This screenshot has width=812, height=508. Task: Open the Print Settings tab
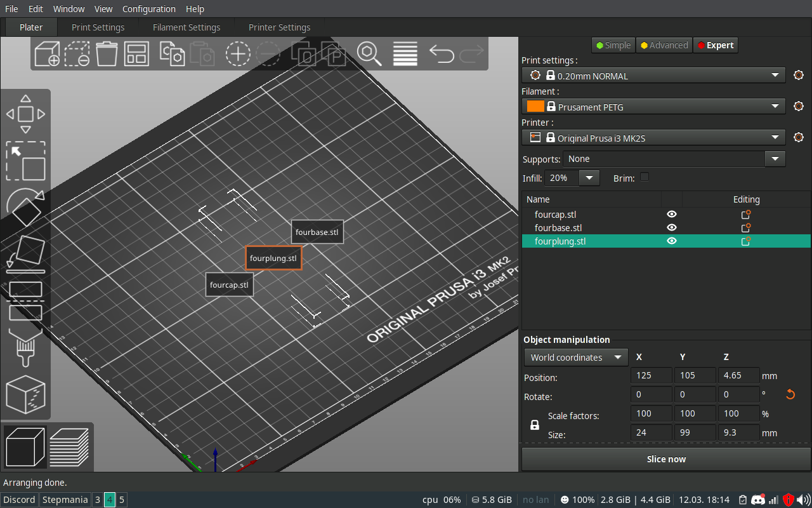coord(98,27)
